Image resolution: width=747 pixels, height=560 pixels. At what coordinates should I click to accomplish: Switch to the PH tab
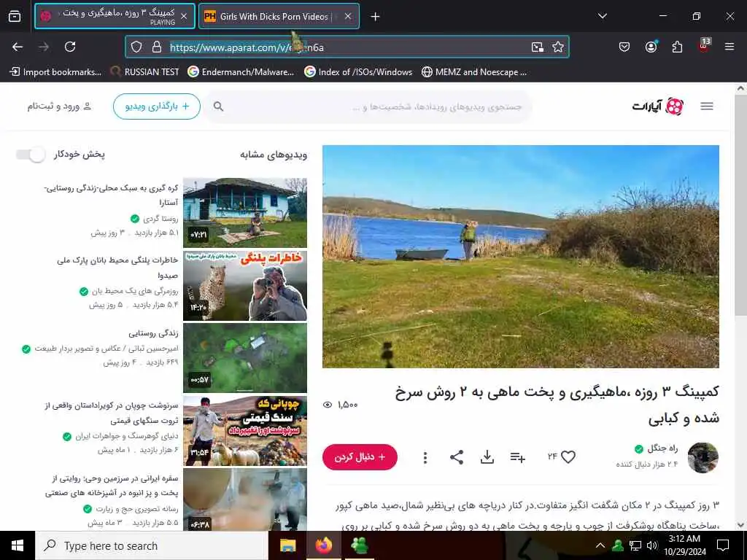click(279, 16)
